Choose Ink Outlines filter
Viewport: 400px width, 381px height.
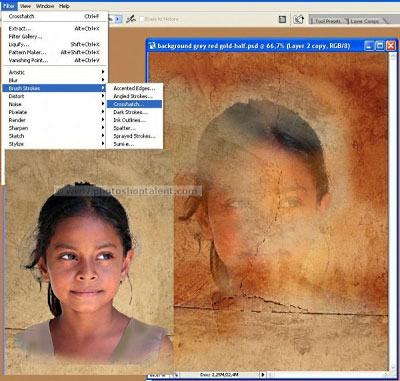[x=134, y=120]
